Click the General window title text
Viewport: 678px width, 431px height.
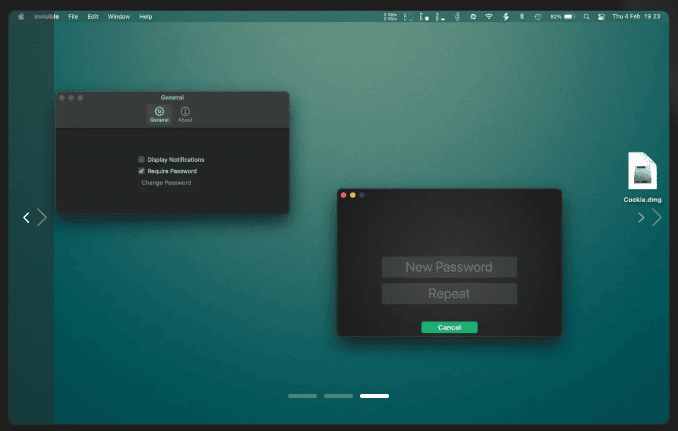coord(172,98)
